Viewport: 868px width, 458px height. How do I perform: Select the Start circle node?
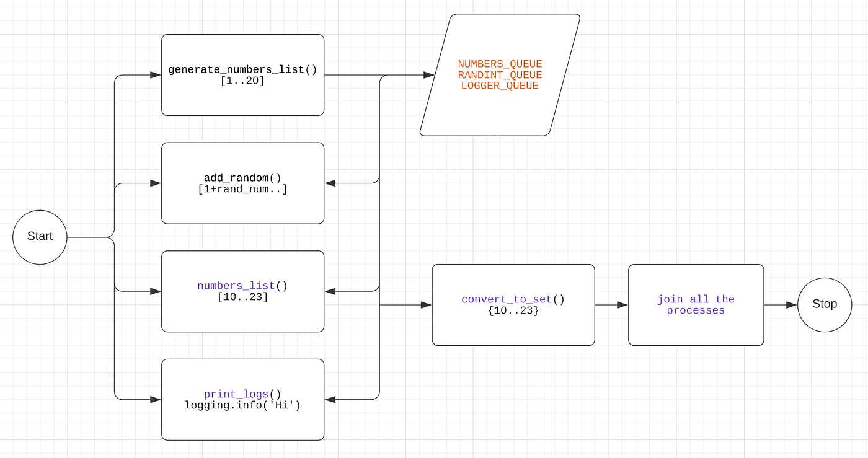(39, 236)
